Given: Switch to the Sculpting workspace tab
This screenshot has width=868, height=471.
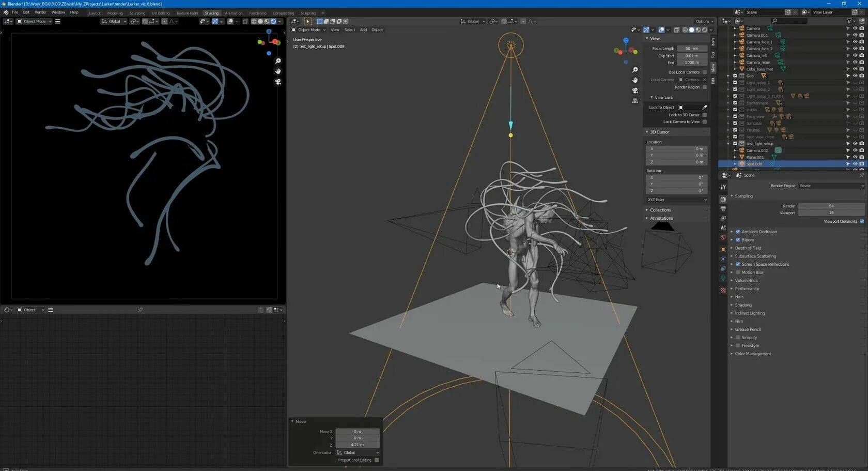Looking at the screenshot, I should [x=137, y=13].
